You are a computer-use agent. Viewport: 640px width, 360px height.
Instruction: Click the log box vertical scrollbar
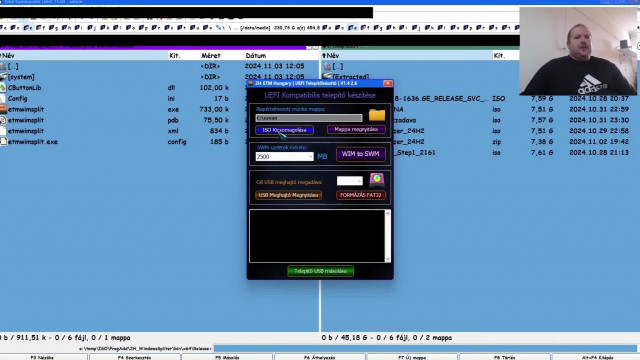[x=388, y=236]
